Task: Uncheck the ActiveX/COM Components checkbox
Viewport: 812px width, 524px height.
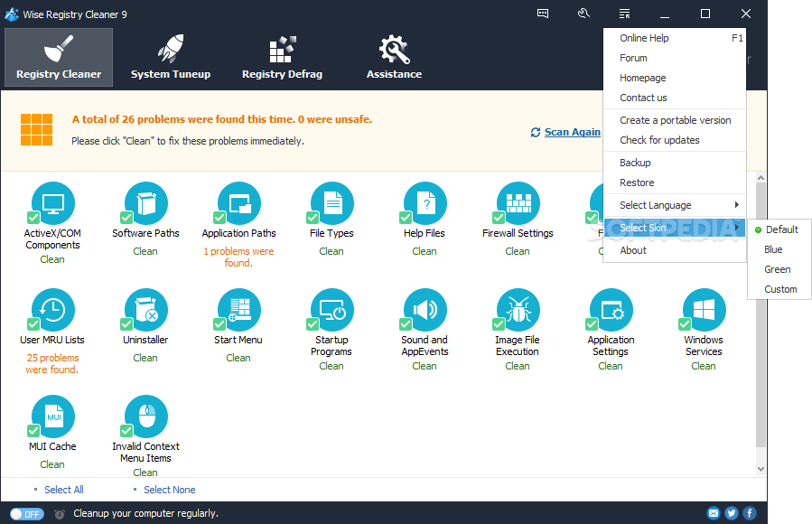Action: click(x=33, y=218)
